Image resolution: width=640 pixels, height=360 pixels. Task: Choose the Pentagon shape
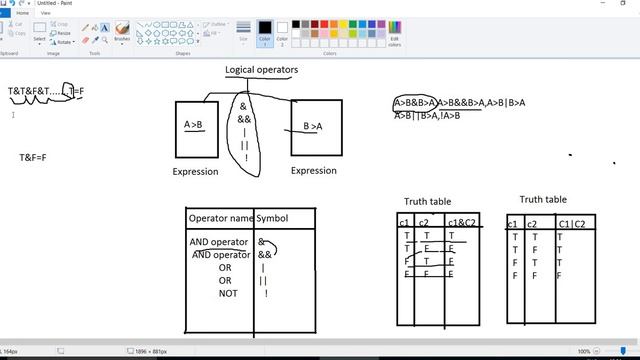[156, 33]
